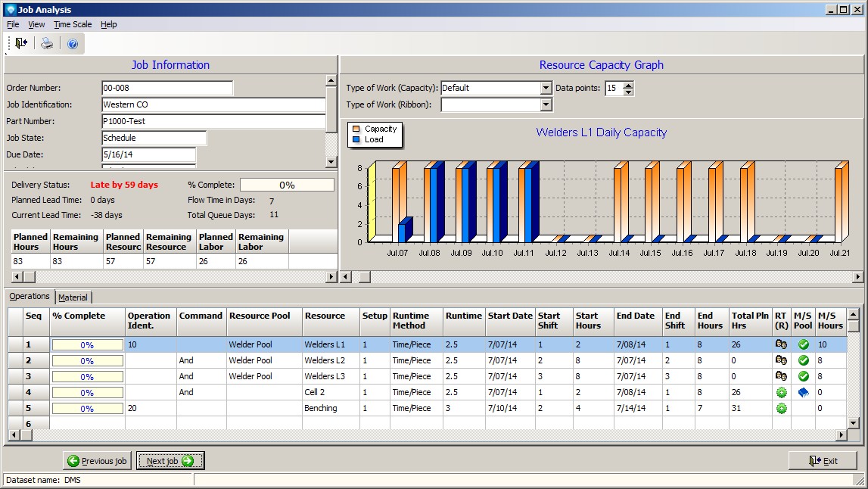The width and height of the screenshot is (868, 489).
Task: Click the people icon for Welders L3 row
Action: click(781, 376)
